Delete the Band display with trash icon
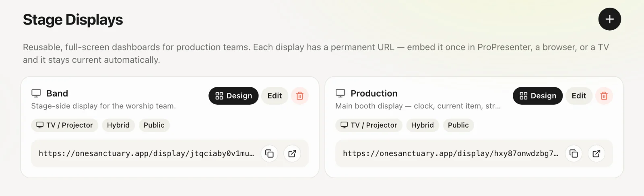644x196 pixels. 300,96
